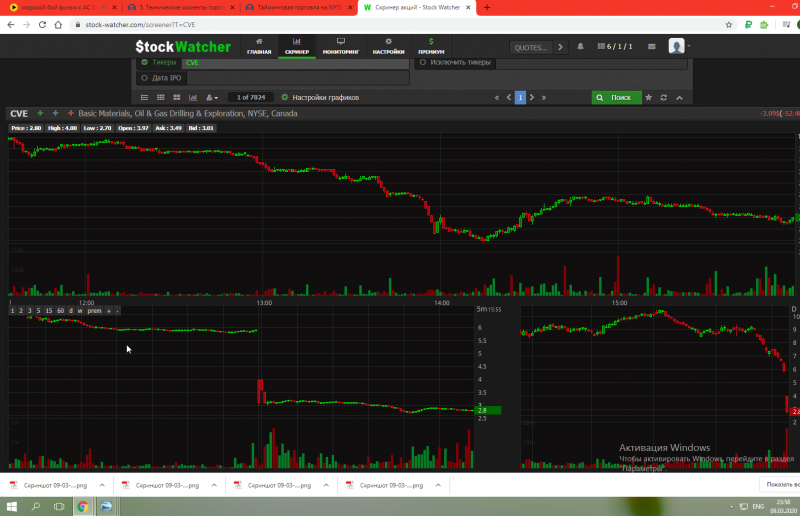This screenshot has width=800, height=516.
Task: Click the browser home button
Action: pos(58,24)
